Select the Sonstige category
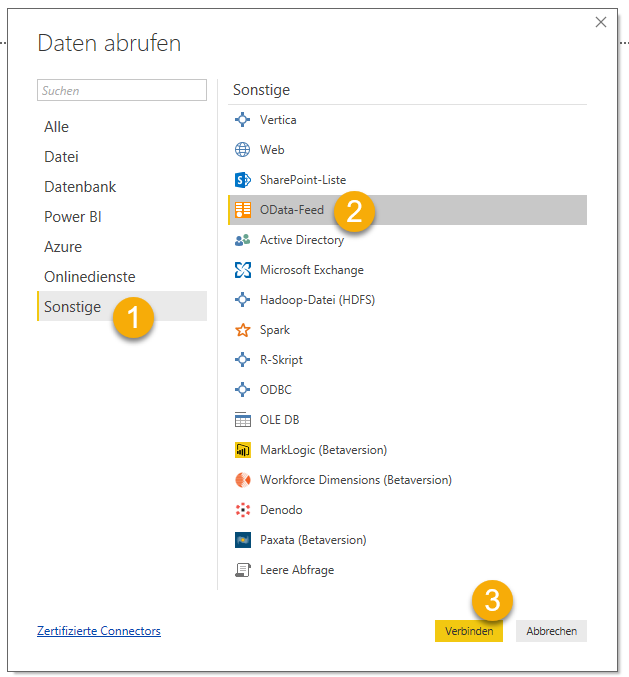The width and height of the screenshot is (629, 677). 122,306
